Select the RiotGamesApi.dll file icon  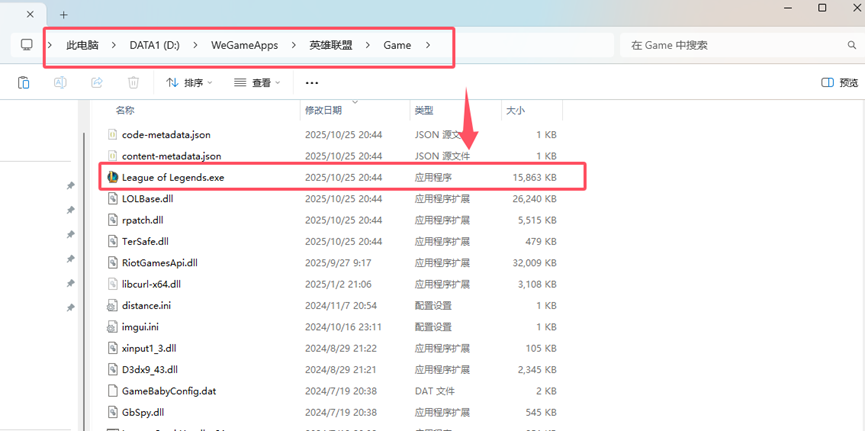113,263
